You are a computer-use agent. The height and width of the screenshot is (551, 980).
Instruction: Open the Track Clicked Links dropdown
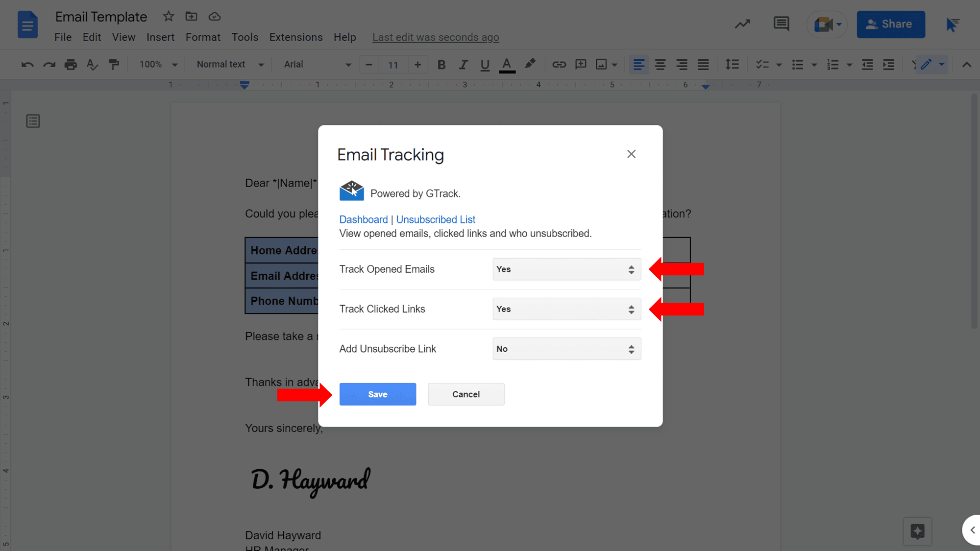pyautogui.click(x=566, y=309)
